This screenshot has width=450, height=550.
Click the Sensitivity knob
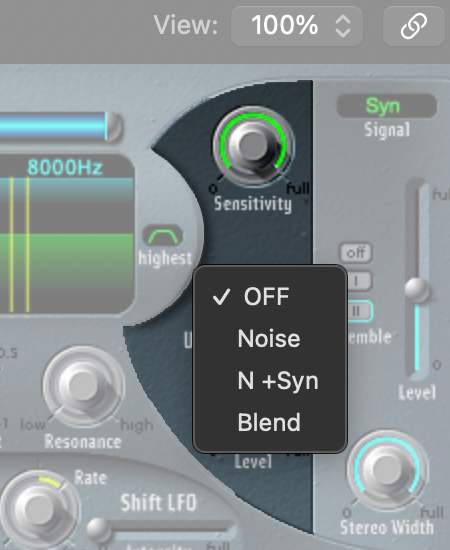253,145
